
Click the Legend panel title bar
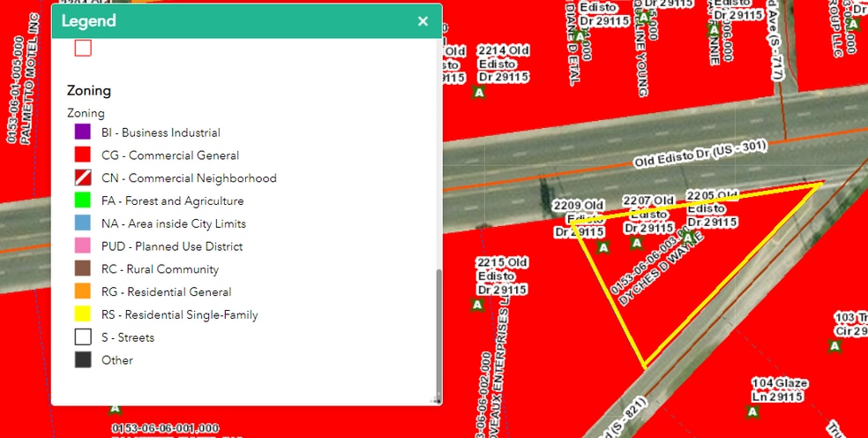229,21
